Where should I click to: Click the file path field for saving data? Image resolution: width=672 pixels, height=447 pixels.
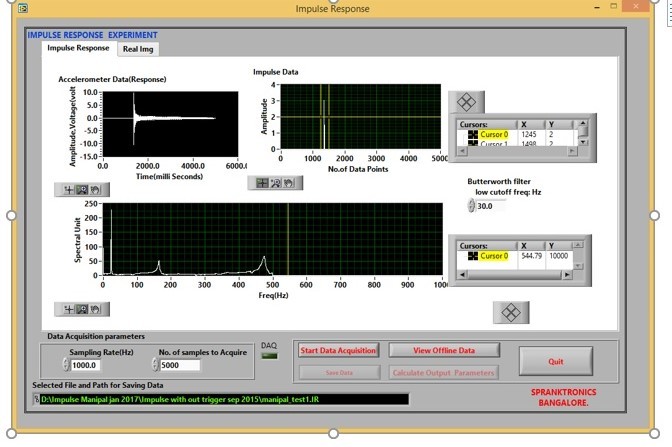click(224, 399)
